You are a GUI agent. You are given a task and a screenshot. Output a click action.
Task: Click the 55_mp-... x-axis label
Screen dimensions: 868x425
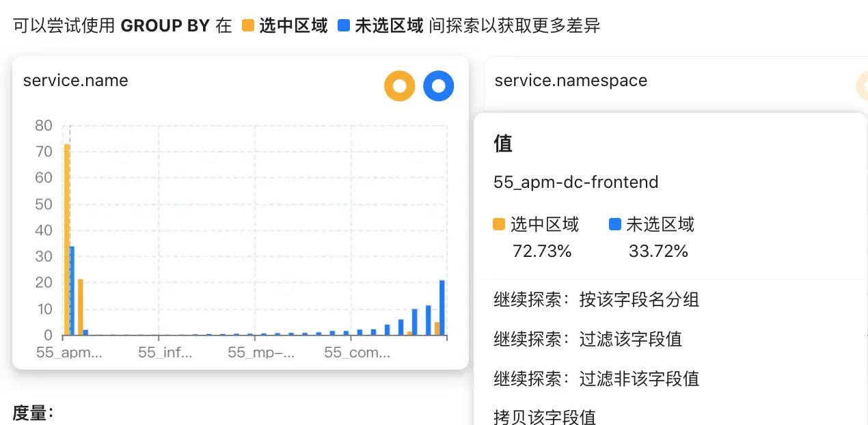tap(261, 353)
